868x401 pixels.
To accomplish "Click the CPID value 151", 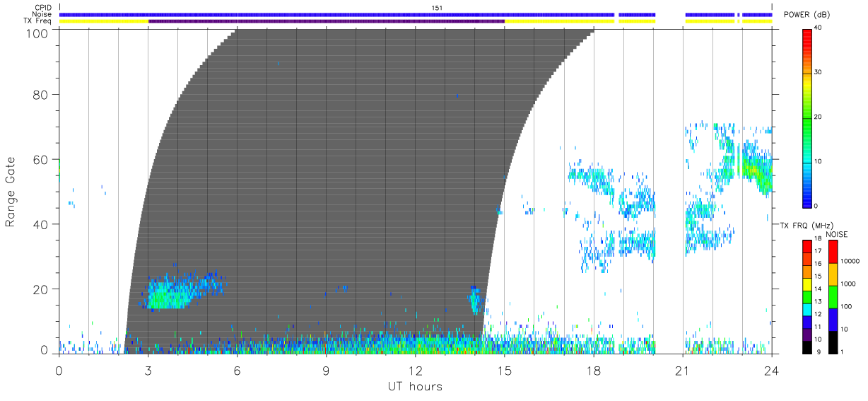I will click(437, 8).
